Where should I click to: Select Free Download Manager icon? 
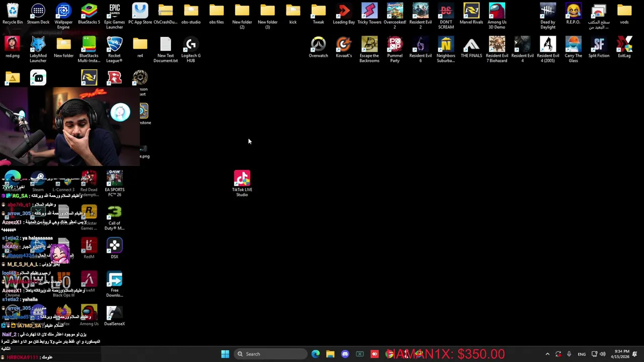pos(115,284)
